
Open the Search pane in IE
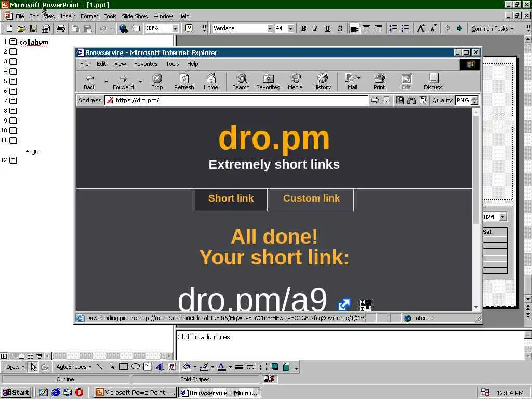(x=241, y=82)
